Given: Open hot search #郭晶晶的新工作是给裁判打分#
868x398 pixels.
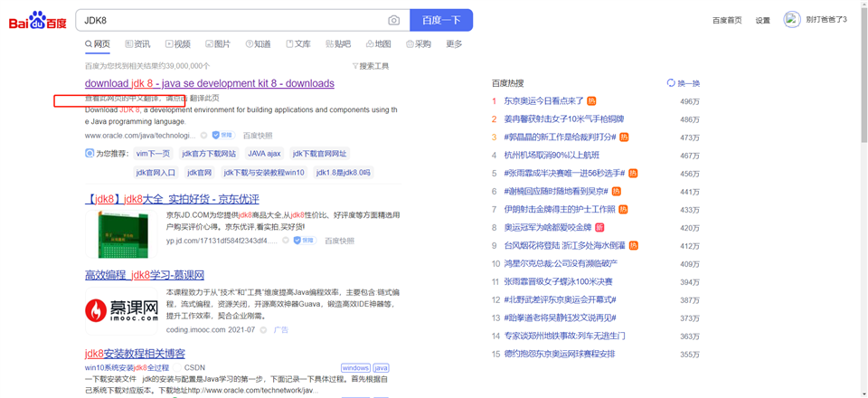Looking at the screenshot, I should pyautogui.click(x=560, y=137).
